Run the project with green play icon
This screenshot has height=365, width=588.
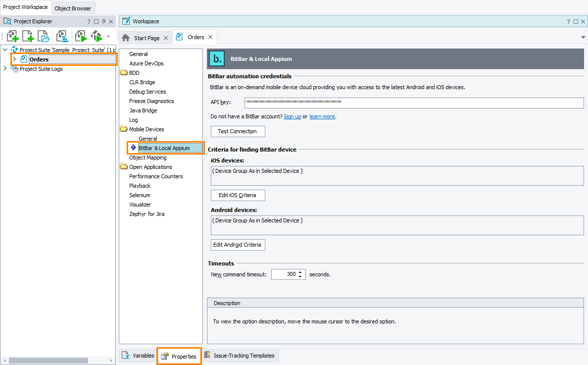click(x=81, y=36)
